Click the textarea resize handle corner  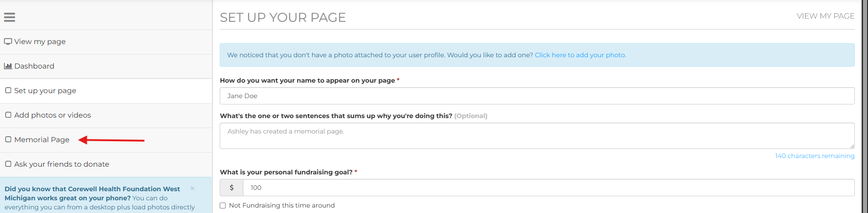coord(852,146)
